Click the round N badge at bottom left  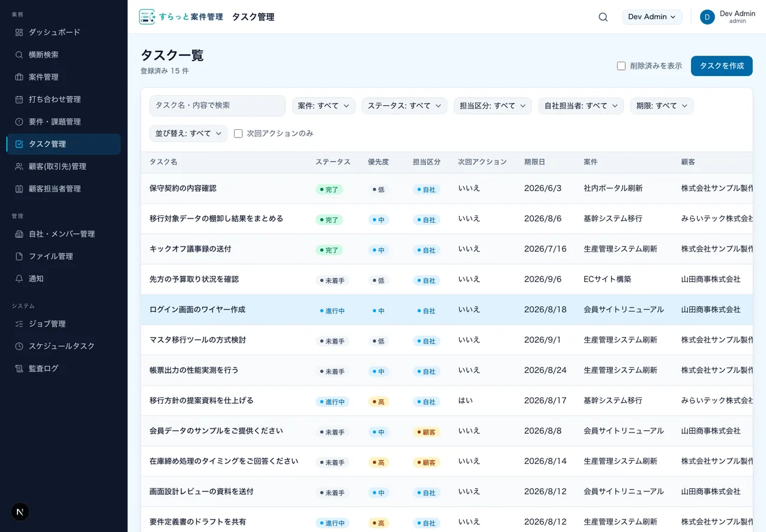pyautogui.click(x=20, y=512)
